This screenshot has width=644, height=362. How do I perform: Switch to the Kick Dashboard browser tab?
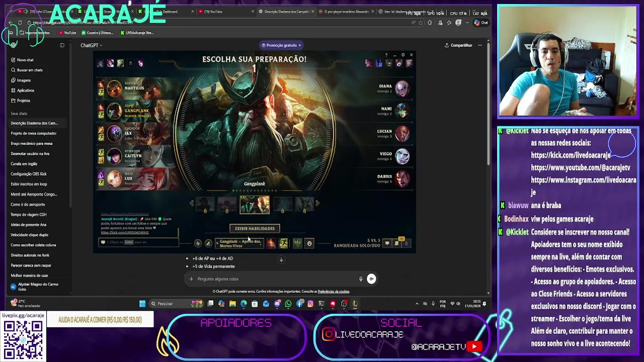coord(167,12)
